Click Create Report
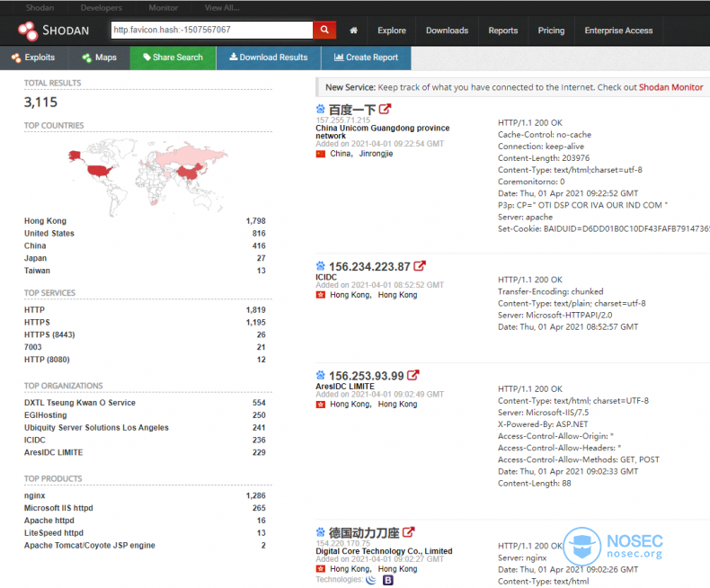Image resolution: width=710 pixels, height=588 pixels. click(x=366, y=58)
